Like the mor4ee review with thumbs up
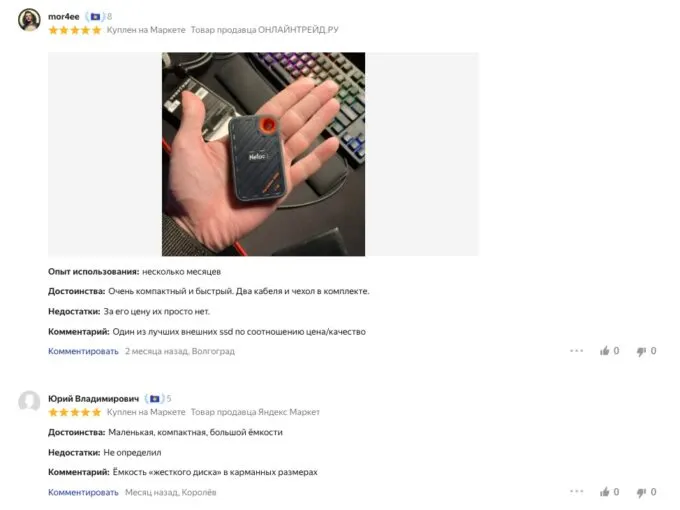This screenshot has width=680, height=510. (x=605, y=351)
